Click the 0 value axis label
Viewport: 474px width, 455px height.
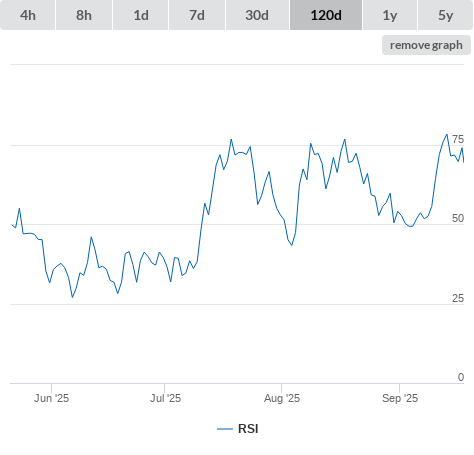(461, 377)
